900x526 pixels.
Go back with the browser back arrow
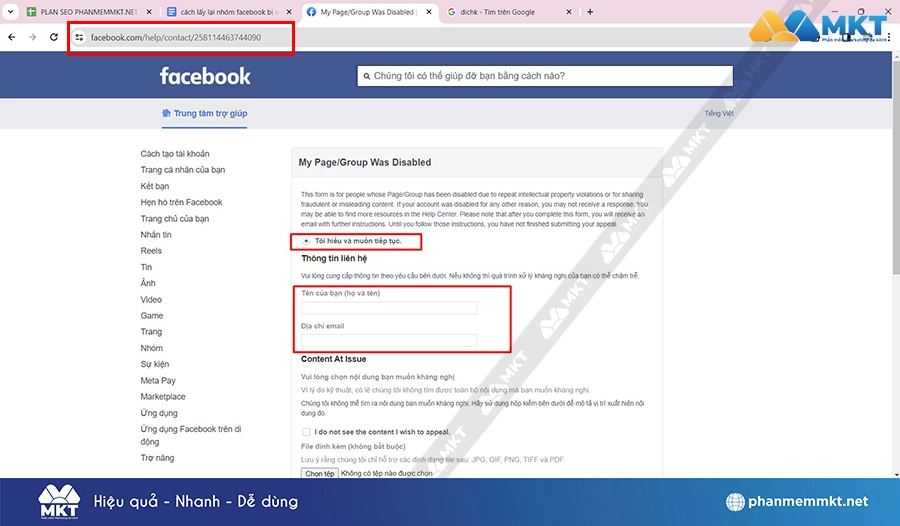11,37
